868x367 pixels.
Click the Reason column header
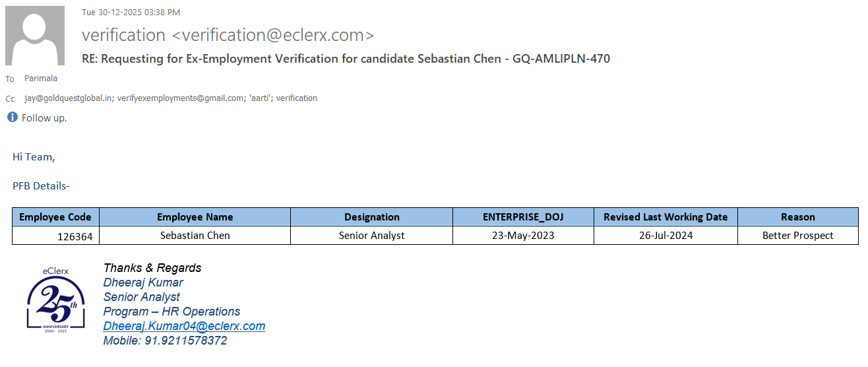[797, 217]
